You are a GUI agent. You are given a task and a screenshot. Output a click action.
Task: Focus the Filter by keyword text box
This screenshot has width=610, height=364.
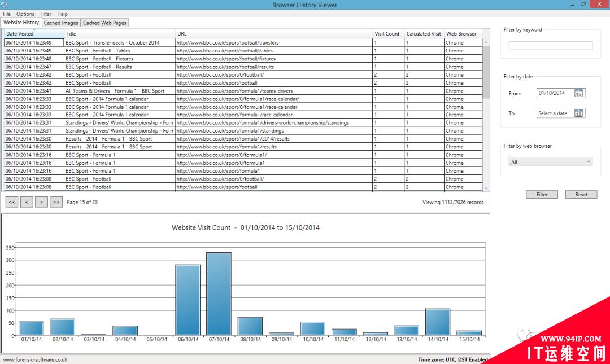click(551, 46)
